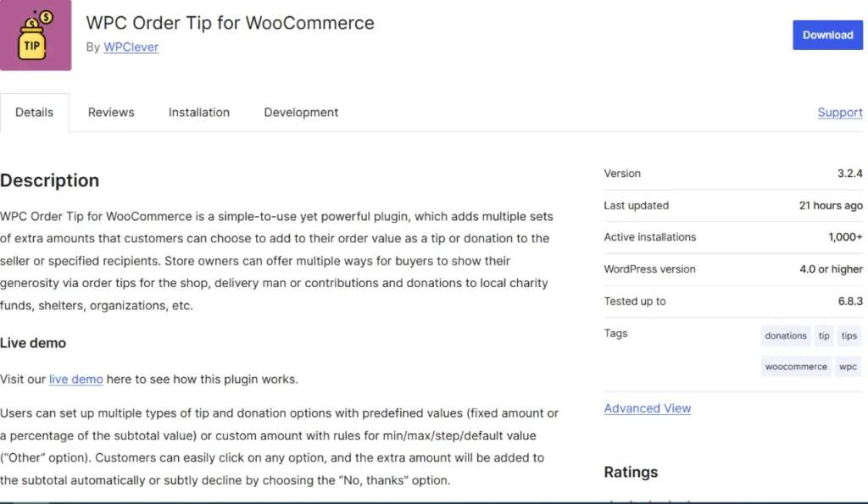Click the tips tag
Screen dimensions: 868x504
(x=849, y=335)
